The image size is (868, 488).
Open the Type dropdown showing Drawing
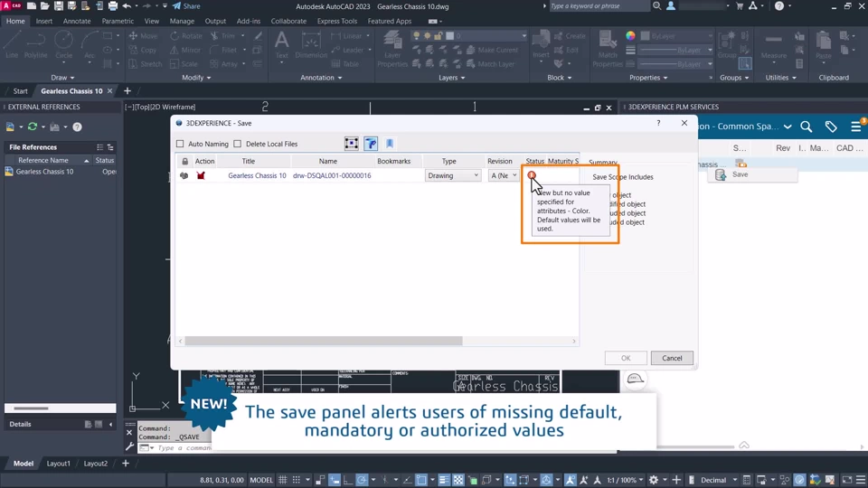click(453, 175)
